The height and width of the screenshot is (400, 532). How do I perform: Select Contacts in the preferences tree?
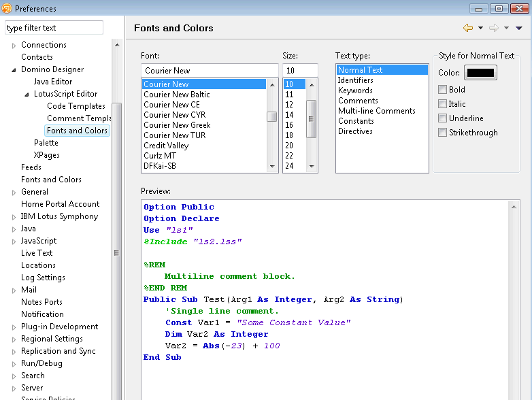[37, 57]
